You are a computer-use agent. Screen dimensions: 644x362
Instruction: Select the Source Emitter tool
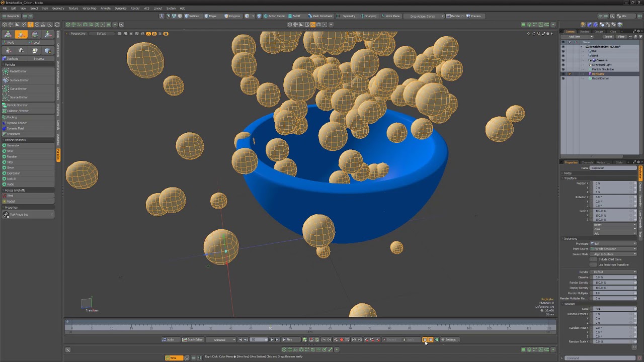[28, 97]
